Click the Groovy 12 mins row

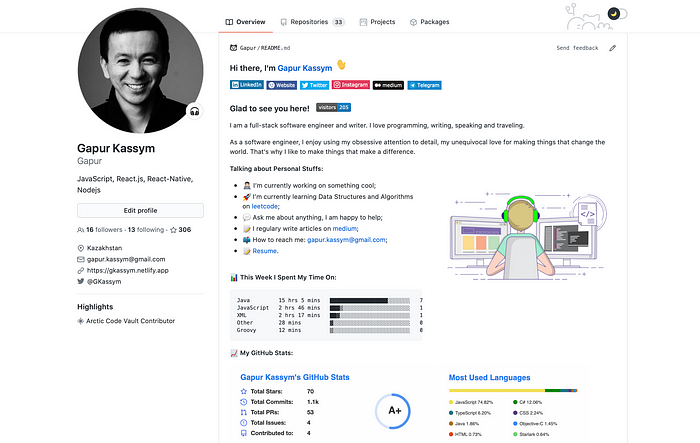(329, 330)
